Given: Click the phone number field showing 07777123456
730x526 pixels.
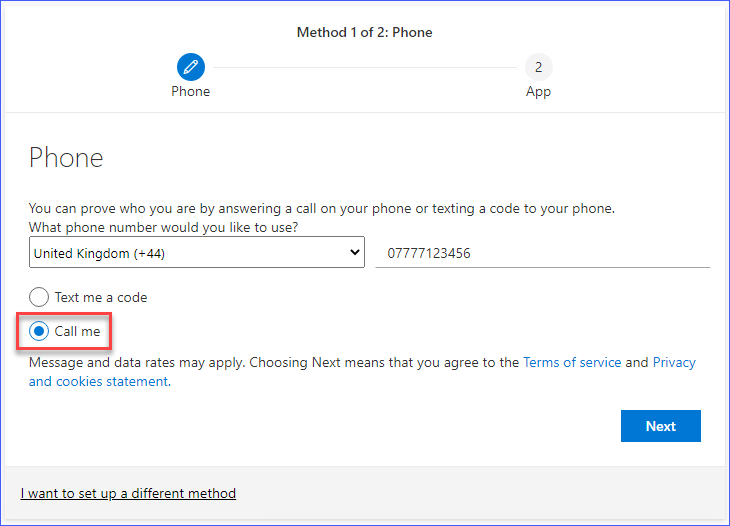Looking at the screenshot, I should (x=542, y=253).
